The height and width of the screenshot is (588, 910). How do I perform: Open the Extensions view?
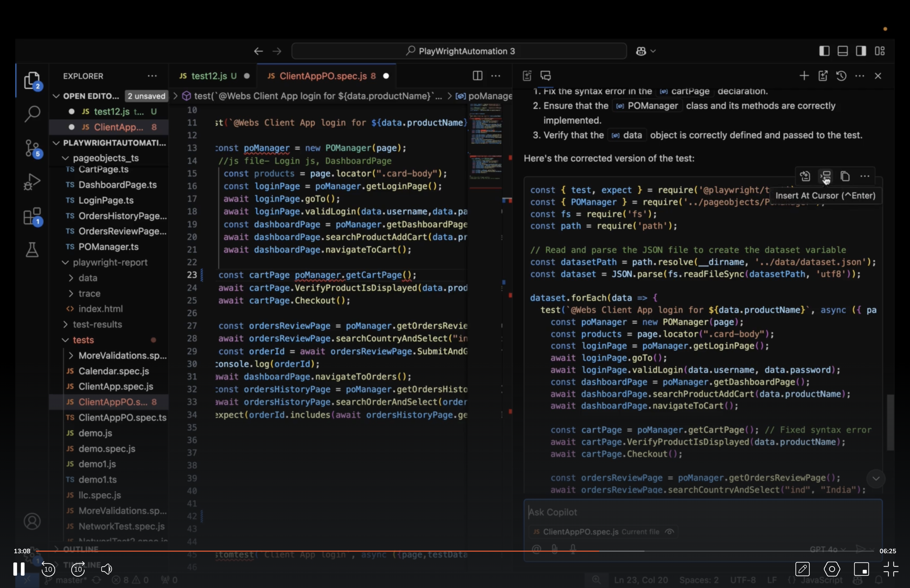32,216
